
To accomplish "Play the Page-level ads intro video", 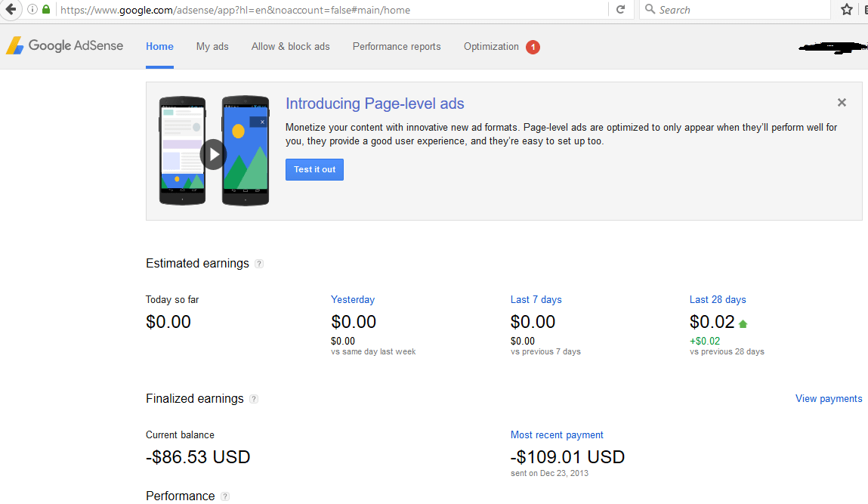I will coord(214,155).
